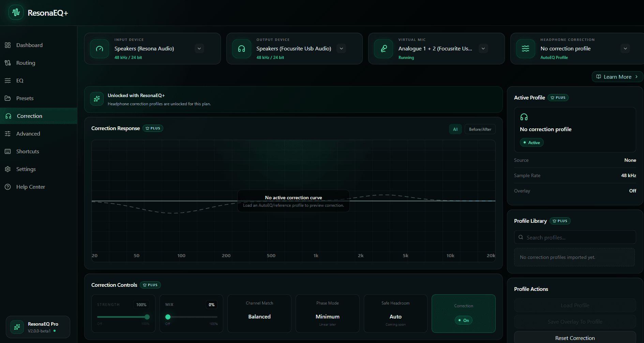Toggle Channel Match Balanced setting
The height and width of the screenshot is (343, 644).
(x=259, y=313)
